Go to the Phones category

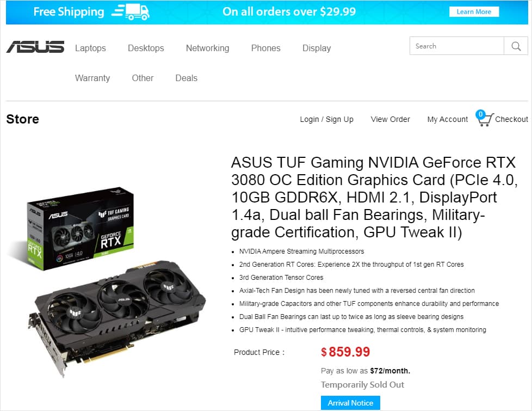click(x=265, y=48)
